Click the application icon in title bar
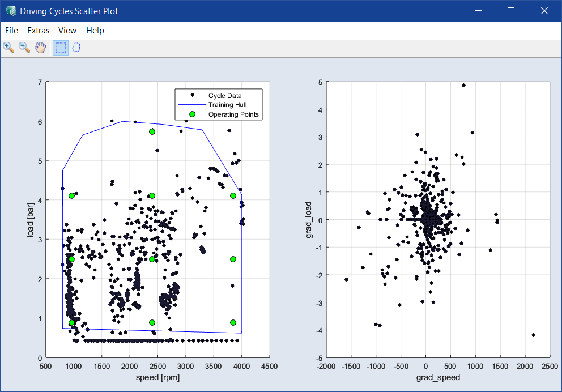This screenshot has width=562, height=392. [11, 11]
